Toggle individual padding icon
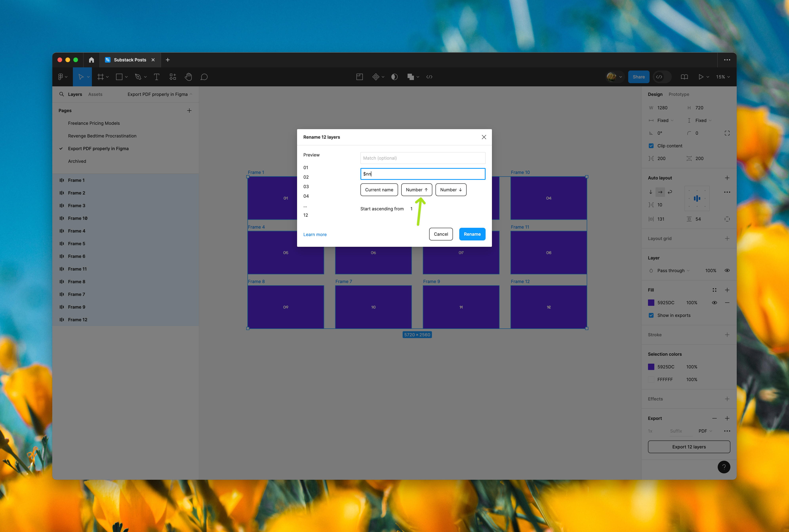The image size is (789, 532). tap(727, 219)
